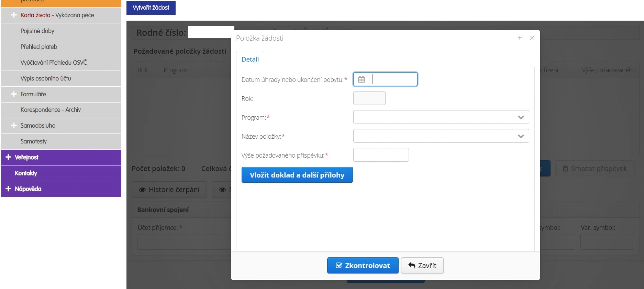
Task: Click Vložit doklad a další přílohy button
Action: pos(297,175)
